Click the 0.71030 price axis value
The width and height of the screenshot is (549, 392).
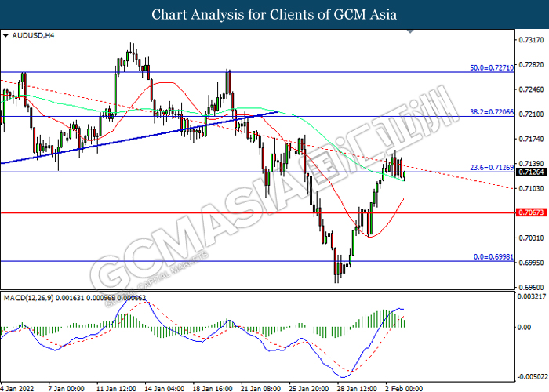tap(531, 189)
